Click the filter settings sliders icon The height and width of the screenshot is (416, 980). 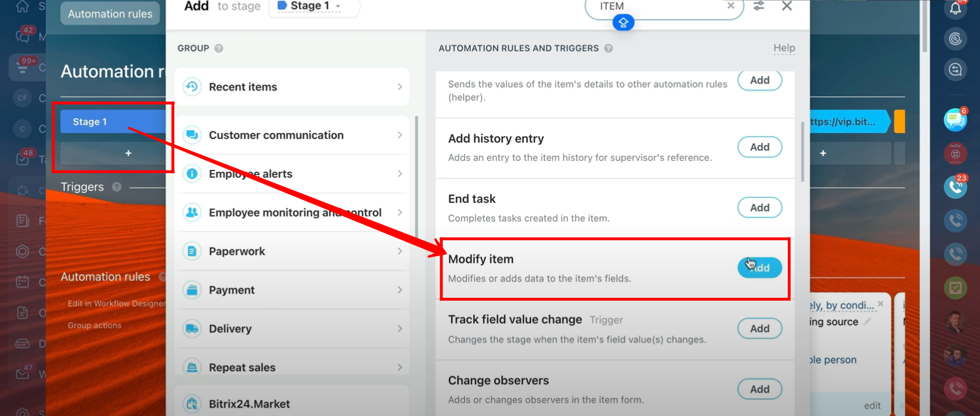click(x=759, y=6)
